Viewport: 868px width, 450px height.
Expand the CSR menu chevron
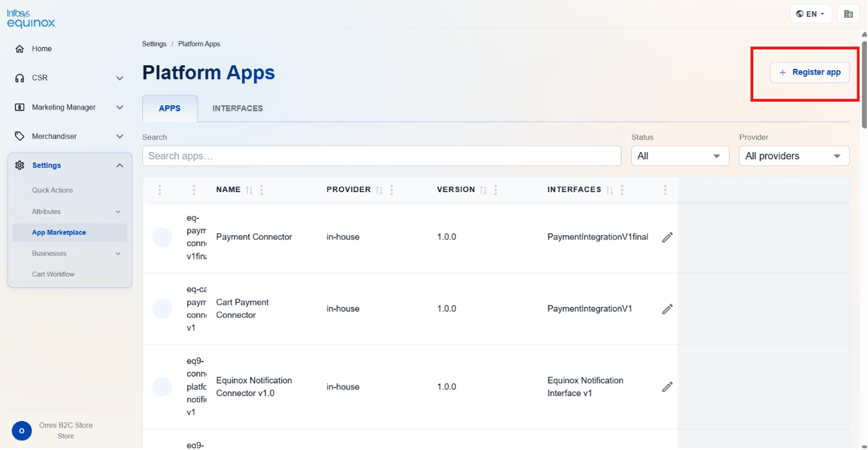pyautogui.click(x=120, y=79)
